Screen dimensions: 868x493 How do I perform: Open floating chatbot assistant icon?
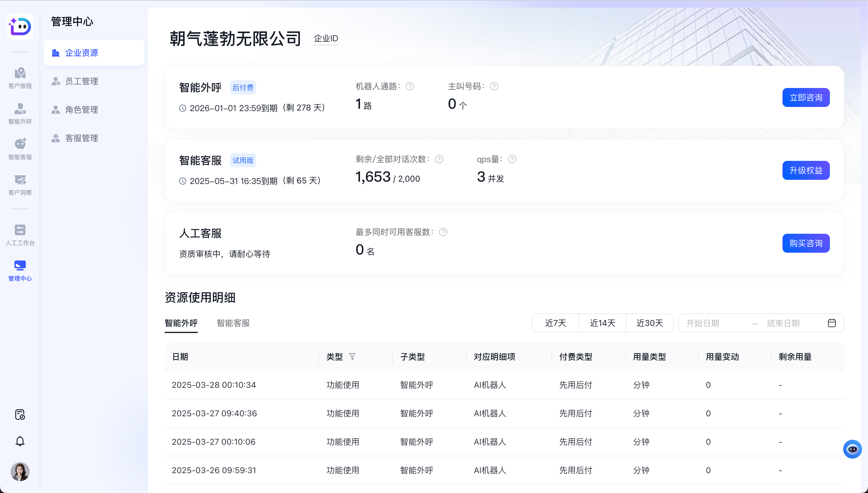(x=852, y=449)
